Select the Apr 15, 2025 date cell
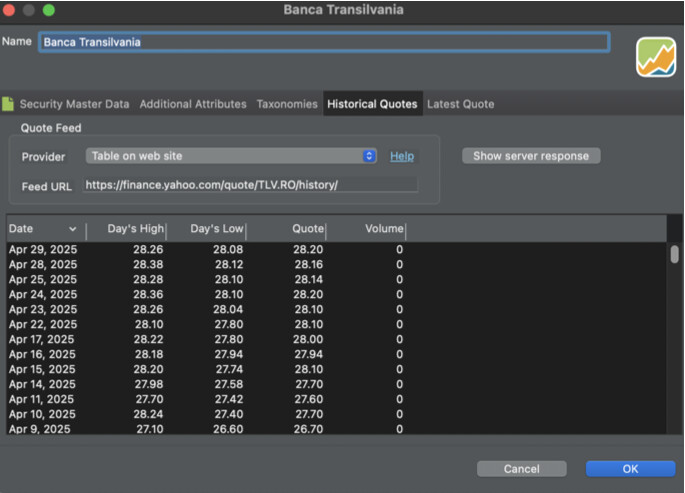685x493 pixels. click(42, 369)
